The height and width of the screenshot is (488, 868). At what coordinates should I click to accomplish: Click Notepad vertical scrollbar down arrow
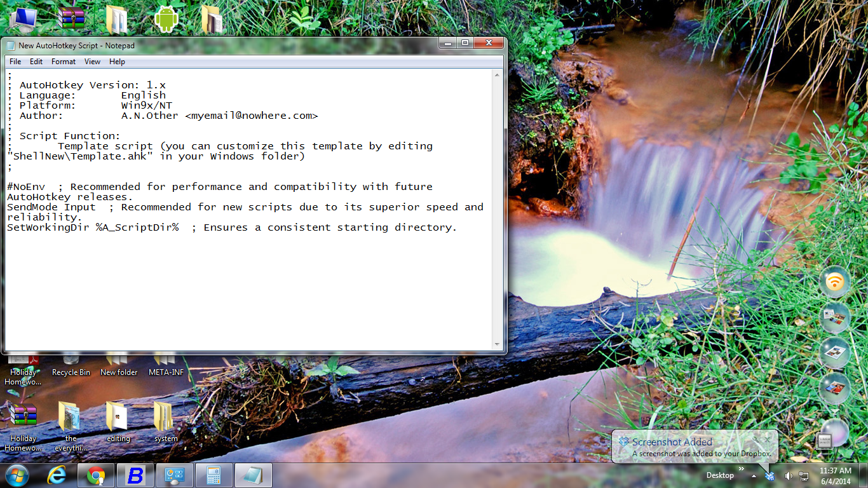click(498, 344)
